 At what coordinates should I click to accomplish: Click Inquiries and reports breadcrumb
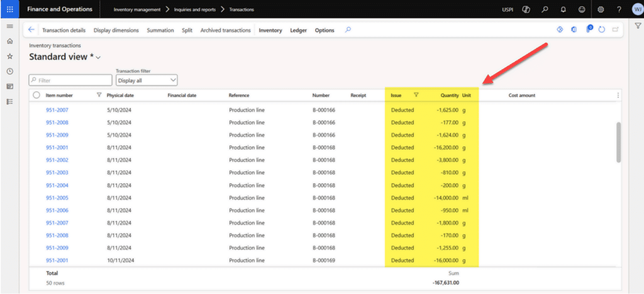click(195, 9)
